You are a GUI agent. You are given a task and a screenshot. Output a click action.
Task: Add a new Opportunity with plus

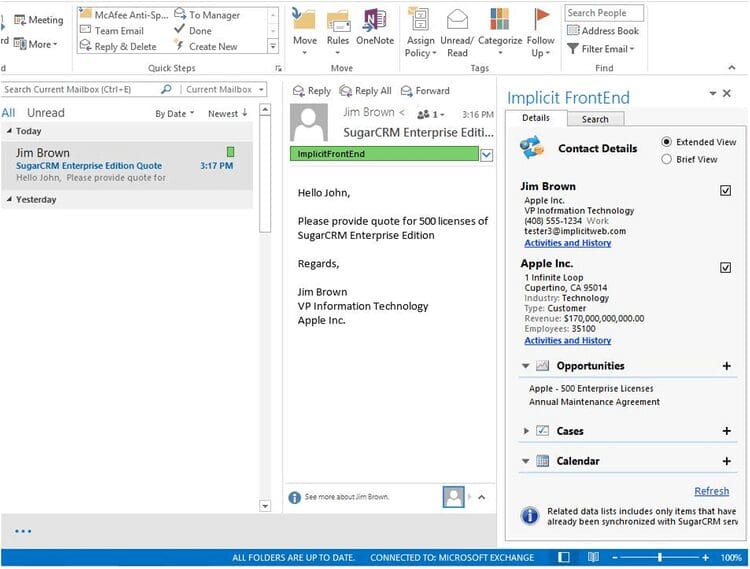pyautogui.click(x=727, y=366)
